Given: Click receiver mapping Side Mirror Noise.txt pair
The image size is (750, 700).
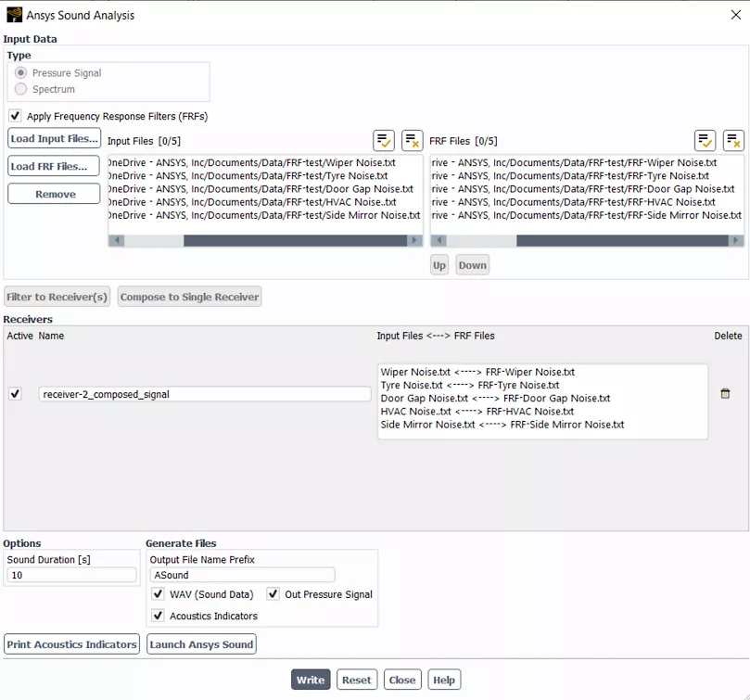Looking at the screenshot, I should click(x=502, y=425).
